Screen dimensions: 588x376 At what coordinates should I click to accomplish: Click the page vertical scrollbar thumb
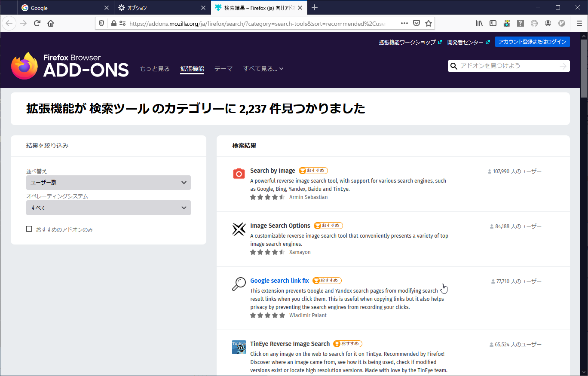point(584,69)
